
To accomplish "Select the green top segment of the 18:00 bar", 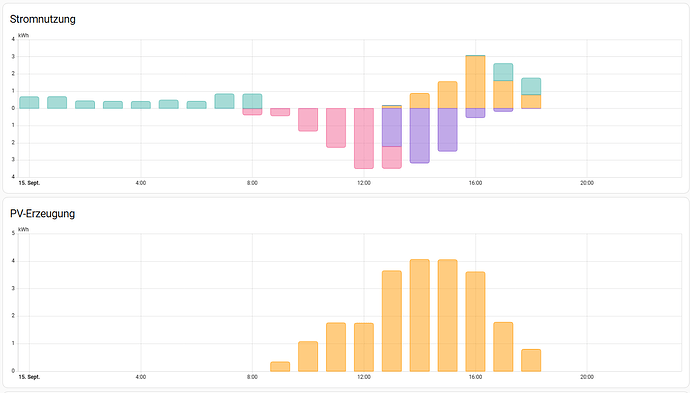I will click(x=531, y=86).
